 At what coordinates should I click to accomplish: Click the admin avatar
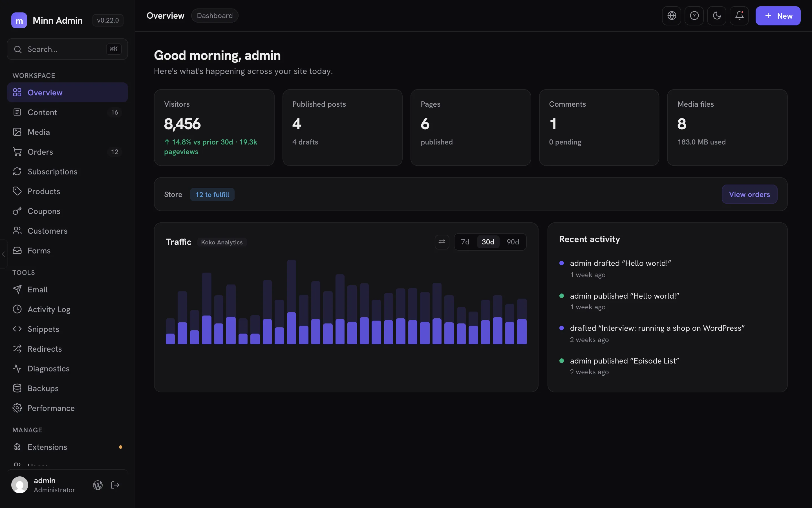click(x=20, y=485)
